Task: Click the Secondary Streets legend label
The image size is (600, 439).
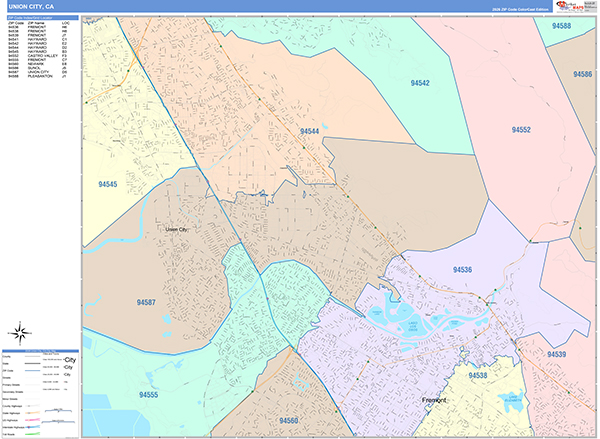Action: tap(13, 392)
